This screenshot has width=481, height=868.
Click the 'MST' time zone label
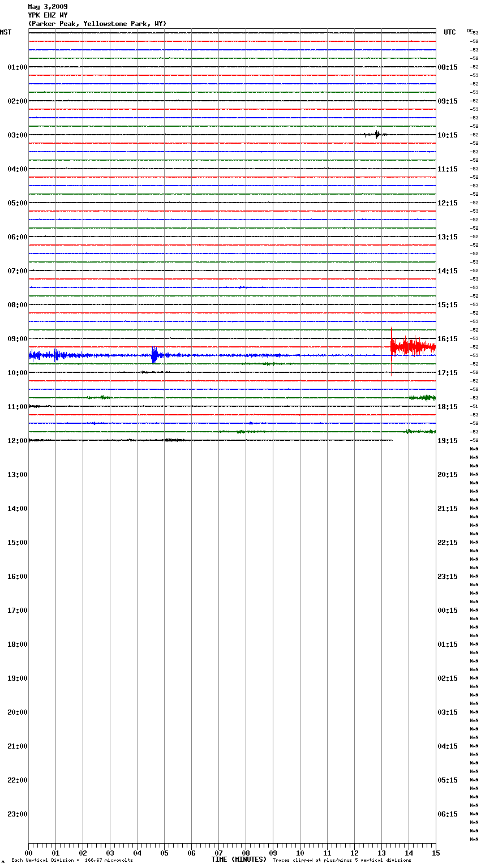tap(6, 32)
